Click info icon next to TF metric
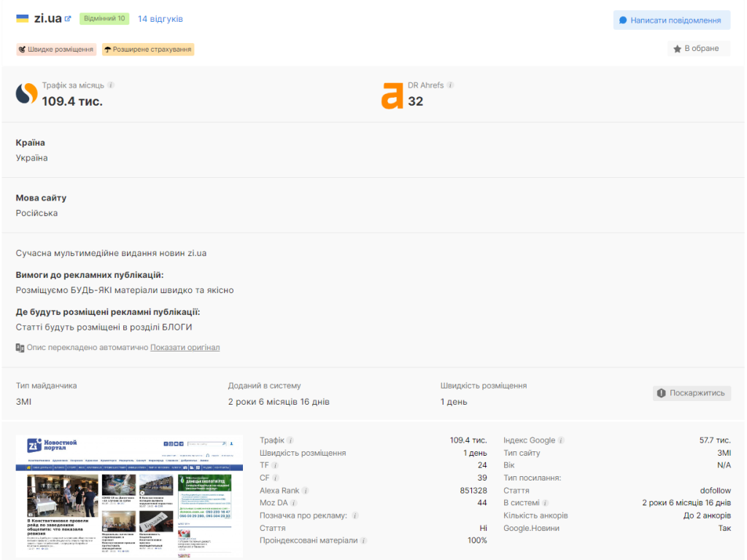 pyautogui.click(x=275, y=465)
